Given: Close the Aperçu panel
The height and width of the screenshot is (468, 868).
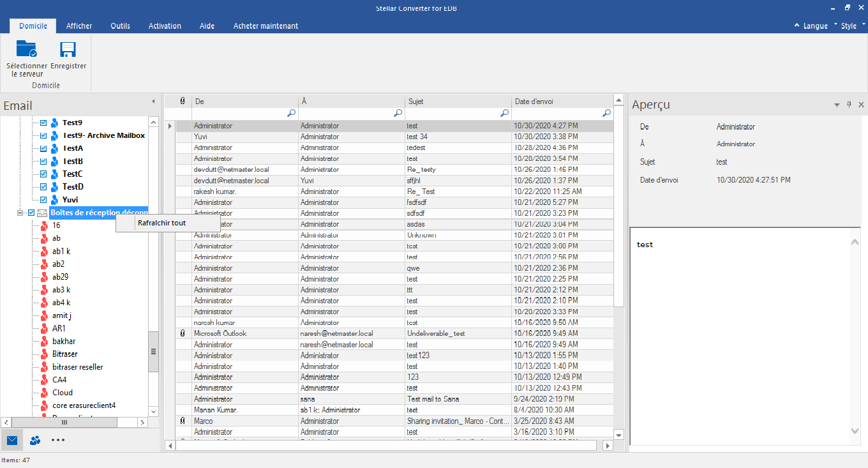Looking at the screenshot, I should coord(861,105).
